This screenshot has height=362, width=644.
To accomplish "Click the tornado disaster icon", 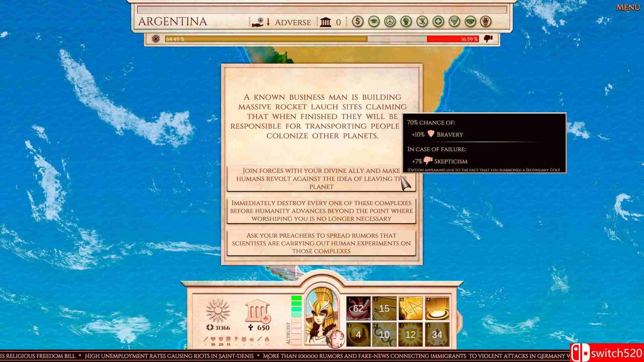I will click(454, 22).
